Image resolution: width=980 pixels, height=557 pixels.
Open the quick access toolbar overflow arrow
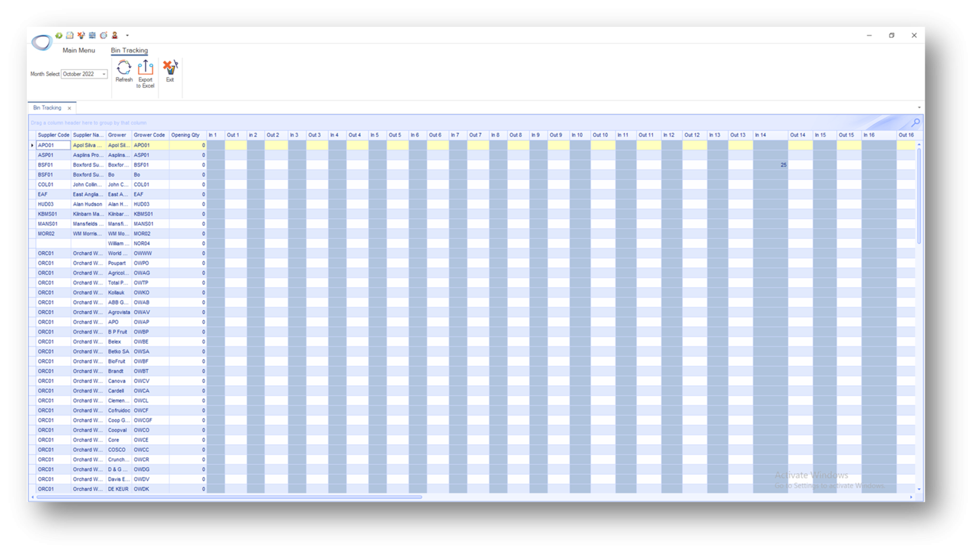click(x=127, y=35)
